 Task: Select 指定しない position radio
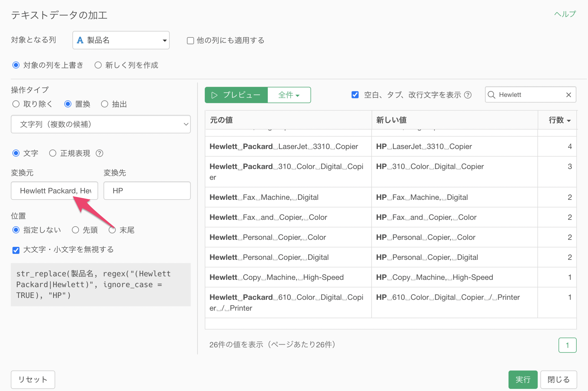(16, 230)
